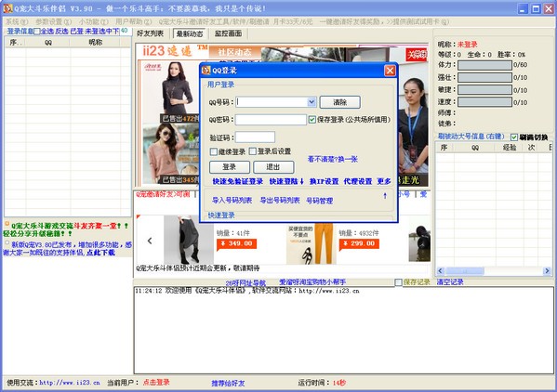Click the 退出 button
This screenshot has width=557, height=392.
pyautogui.click(x=273, y=166)
